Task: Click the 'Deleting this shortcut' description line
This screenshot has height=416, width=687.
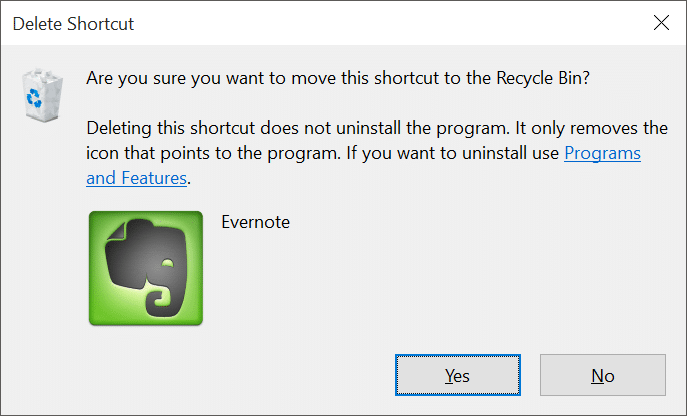Action: (x=377, y=128)
